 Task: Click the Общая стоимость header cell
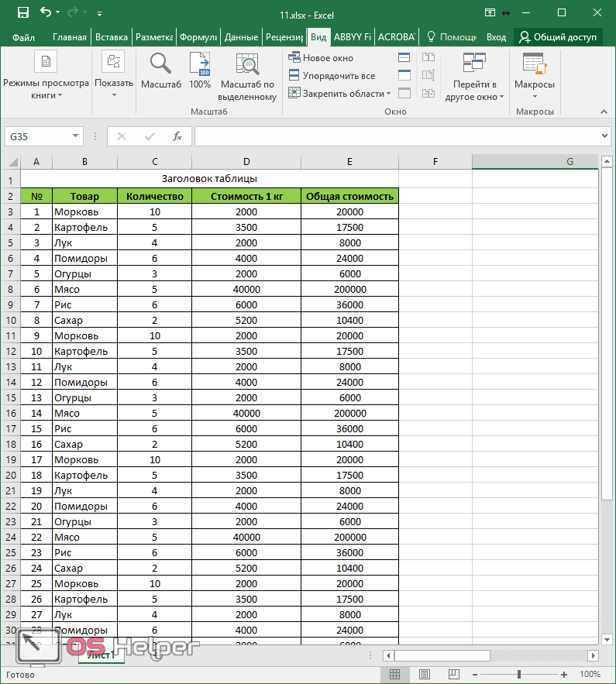coord(349,196)
